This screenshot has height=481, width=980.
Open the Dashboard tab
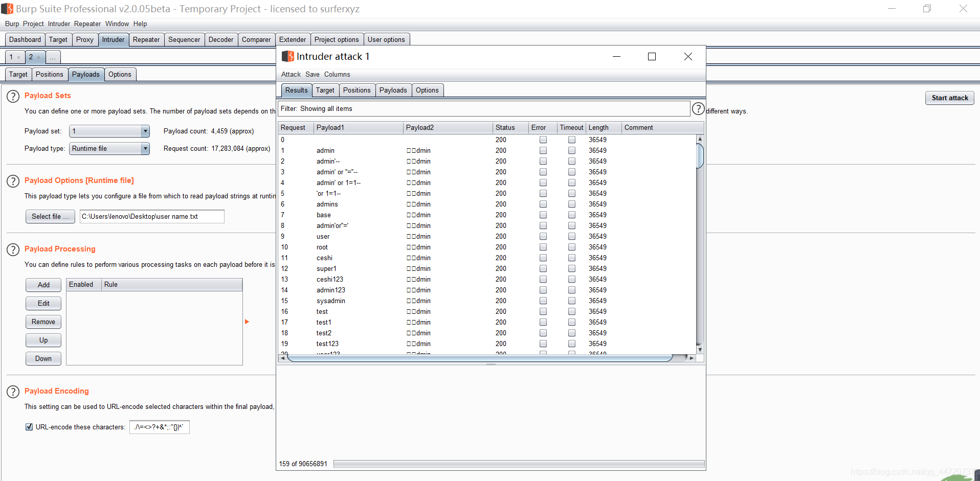[x=25, y=40]
